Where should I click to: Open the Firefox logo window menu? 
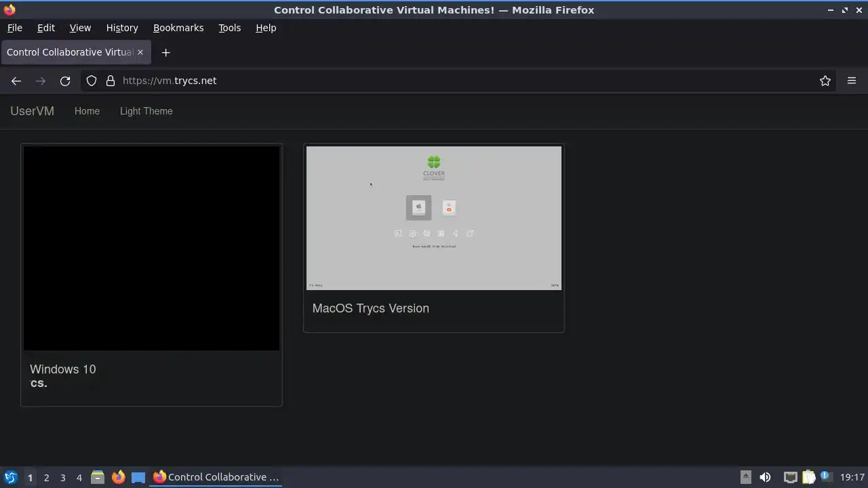tap(9, 10)
